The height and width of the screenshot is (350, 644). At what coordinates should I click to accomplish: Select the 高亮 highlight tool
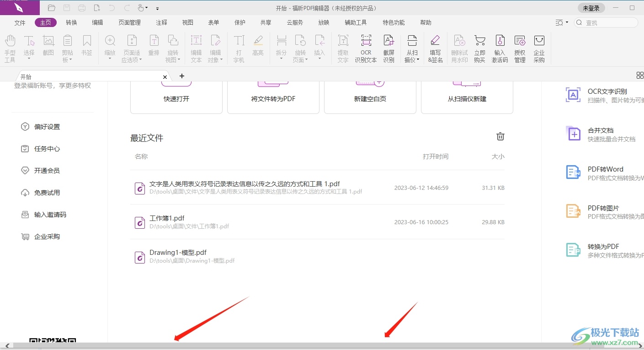(x=258, y=46)
